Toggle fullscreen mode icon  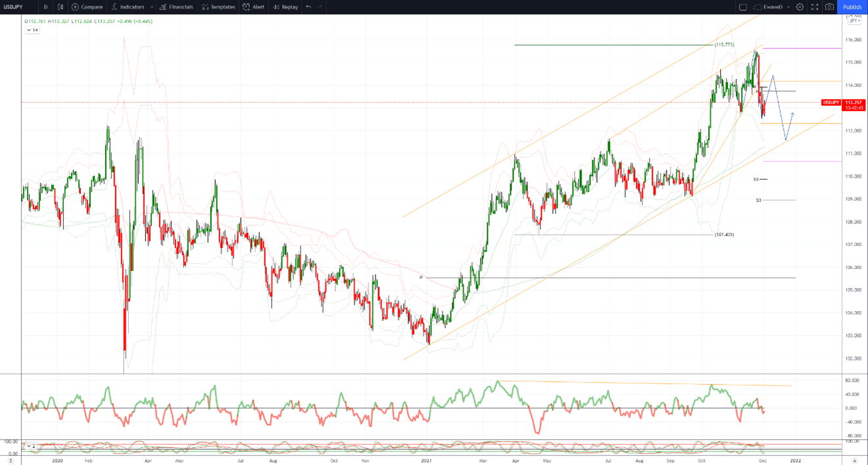pyautogui.click(x=815, y=7)
